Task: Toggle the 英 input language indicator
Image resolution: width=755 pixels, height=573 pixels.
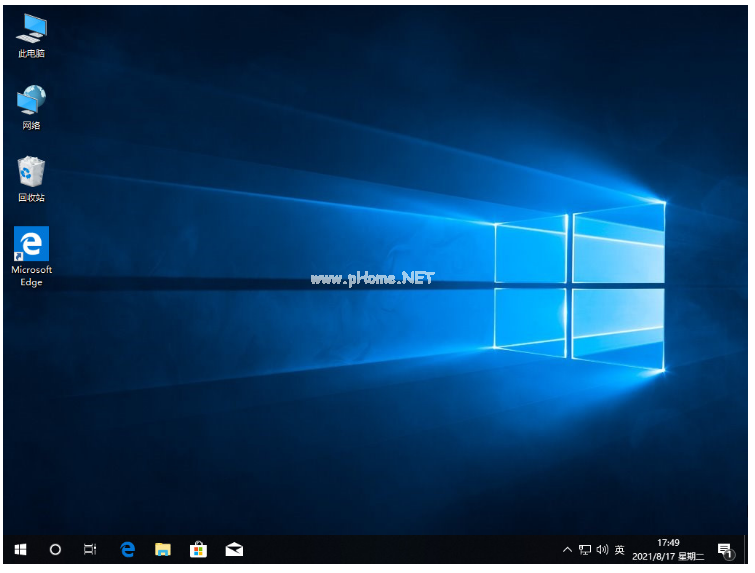Action: pyautogui.click(x=620, y=549)
